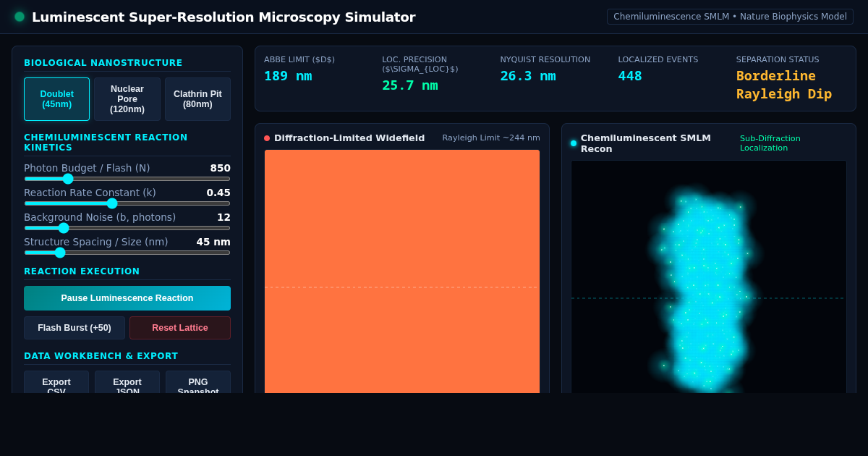Image resolution: width=868 pixels, height=456 pixels.
Task: Click the Structure Spacing value 45 nm
Action: click(213, 242)
